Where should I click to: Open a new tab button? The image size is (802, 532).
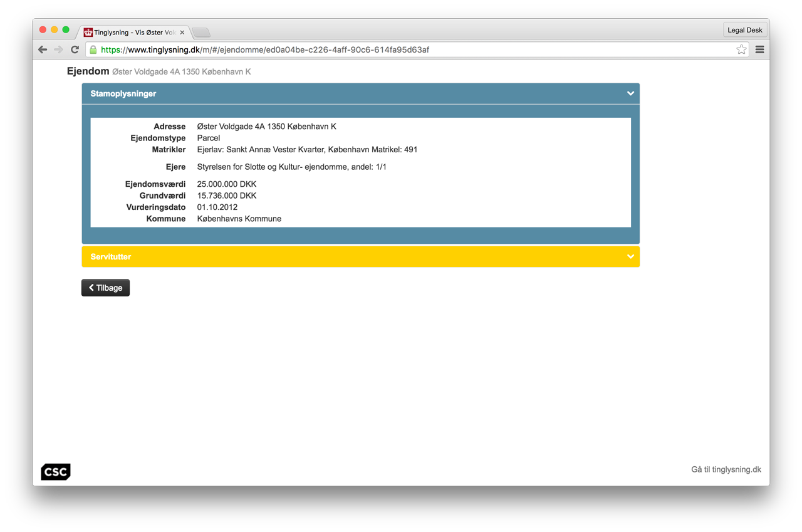[x=201, y=33]
